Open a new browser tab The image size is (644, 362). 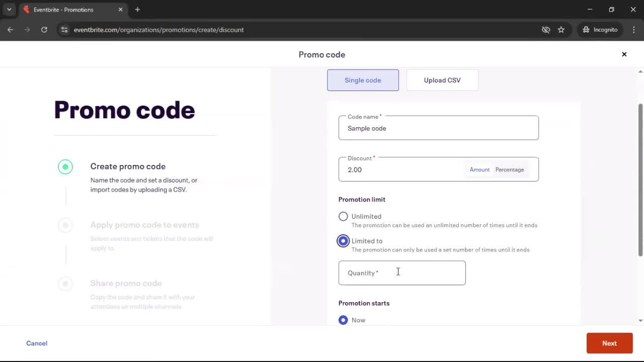click(137, 10)
